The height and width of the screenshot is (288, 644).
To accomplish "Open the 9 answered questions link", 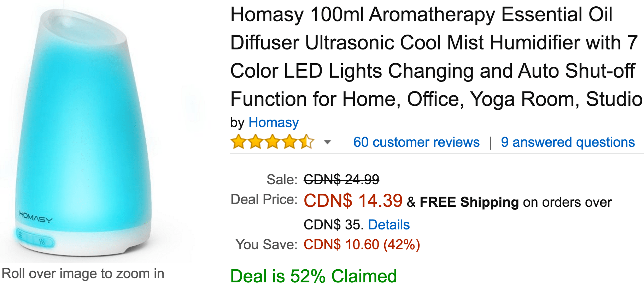I will tap(568, 142).
